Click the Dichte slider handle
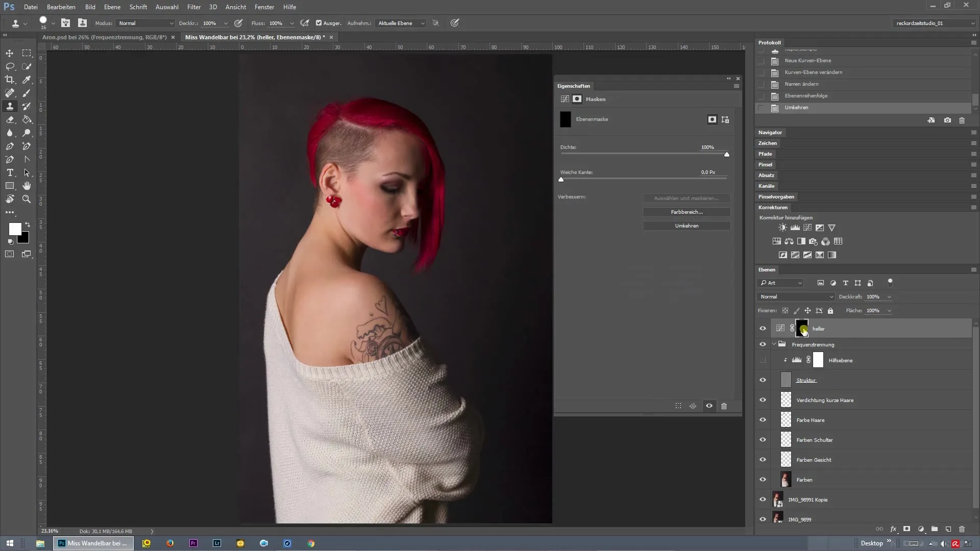This screenshot has height=551, width=980. 727,154
